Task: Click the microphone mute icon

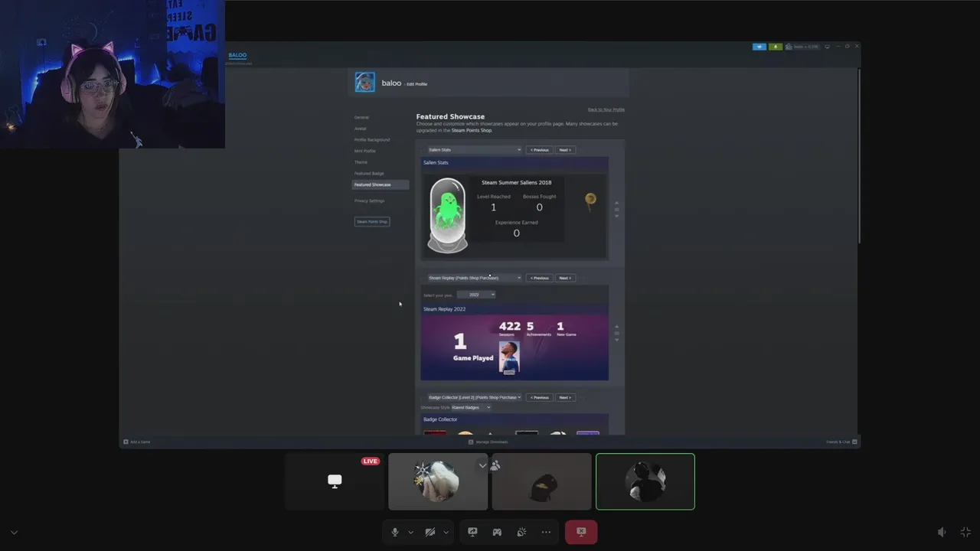Action: click(x=395, y=532)
